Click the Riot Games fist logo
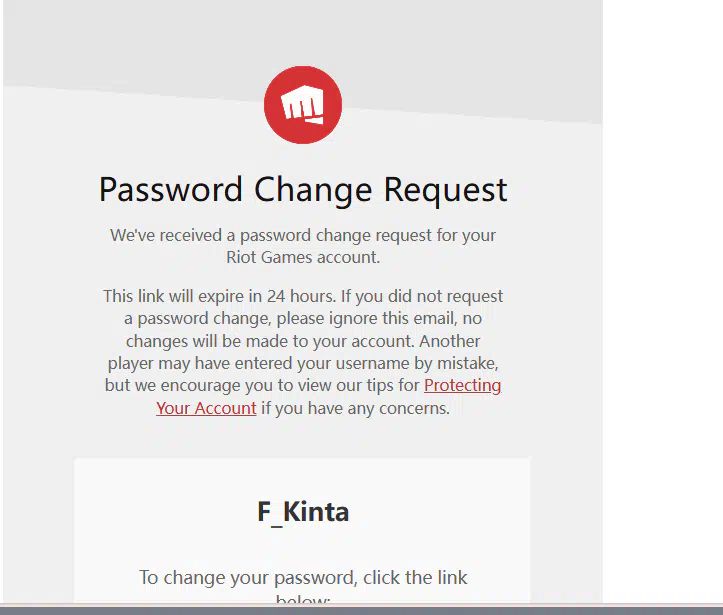 coord(303,105)
